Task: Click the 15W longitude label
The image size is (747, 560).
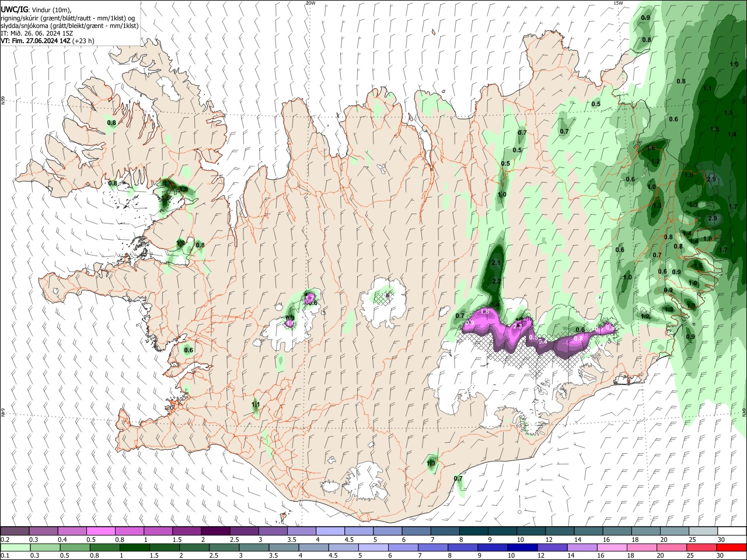Action: pyautogui.click(x=618, y=3)
